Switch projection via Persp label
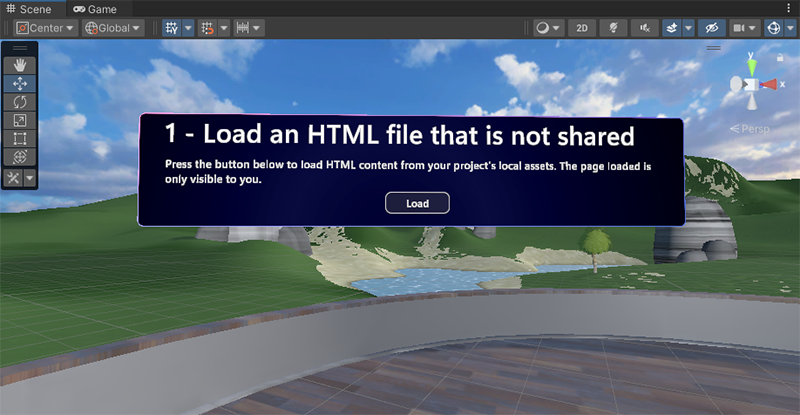The image size is (800, 415). point(749,129)
